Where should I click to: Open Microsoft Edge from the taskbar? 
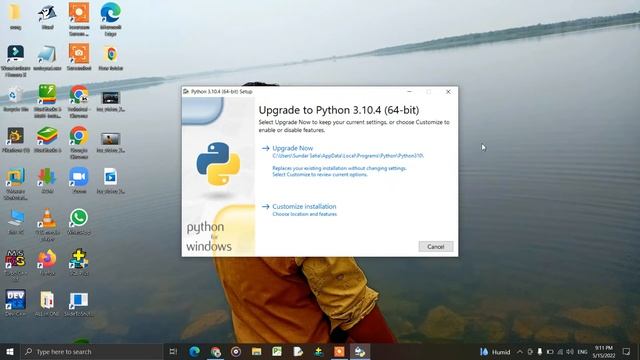pyautogui.click(x=195, y=351)
